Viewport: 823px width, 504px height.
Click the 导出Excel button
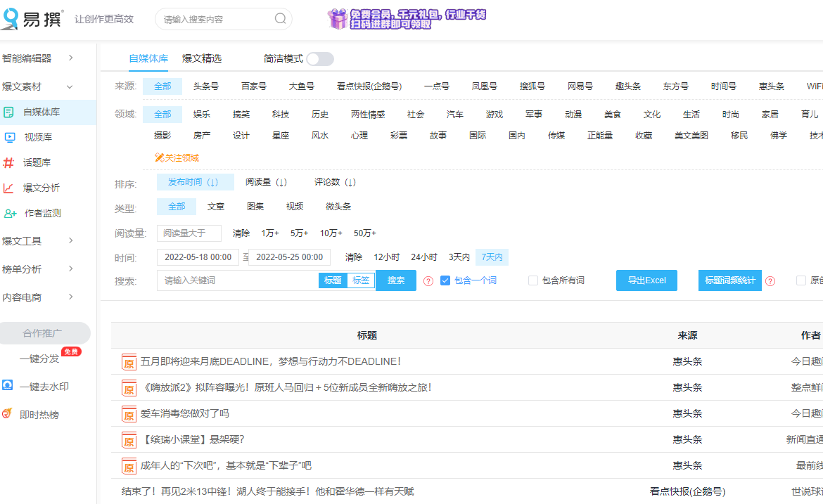coord(646,280)
